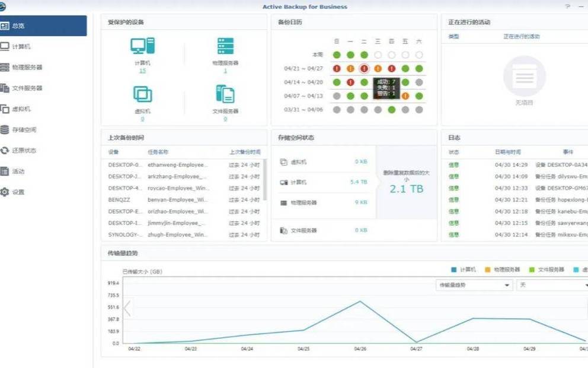Screen dimensions: 588x368
Task: Click the no-items placeholder icon in ongoing activities
Action: [524, 77]
